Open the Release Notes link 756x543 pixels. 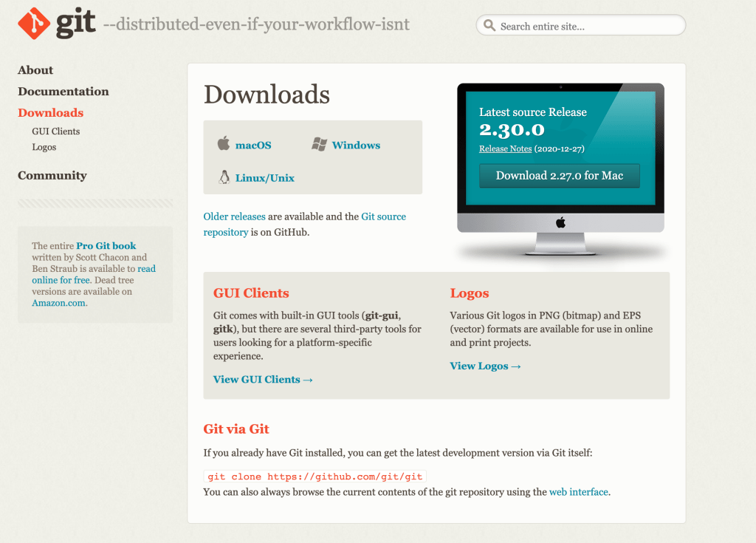(505, 148)
